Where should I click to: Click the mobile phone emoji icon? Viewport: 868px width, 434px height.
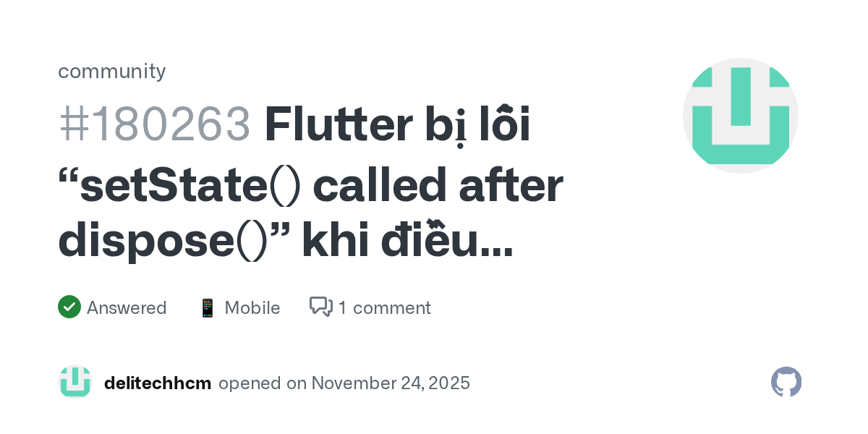208,308
